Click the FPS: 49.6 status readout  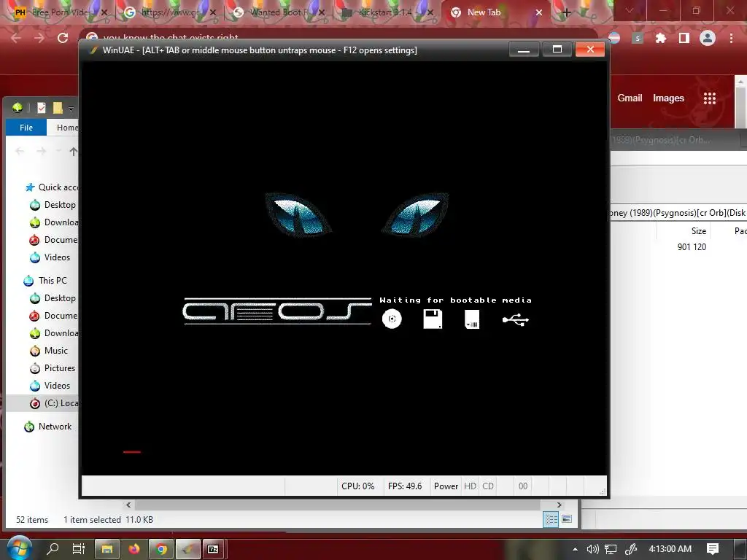[x=405, y=486]
